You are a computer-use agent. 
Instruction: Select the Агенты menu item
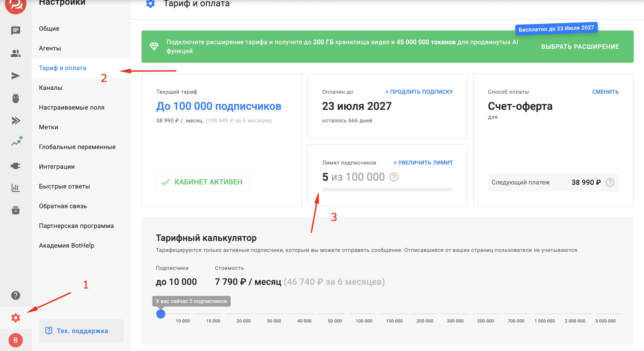point(50,48)
